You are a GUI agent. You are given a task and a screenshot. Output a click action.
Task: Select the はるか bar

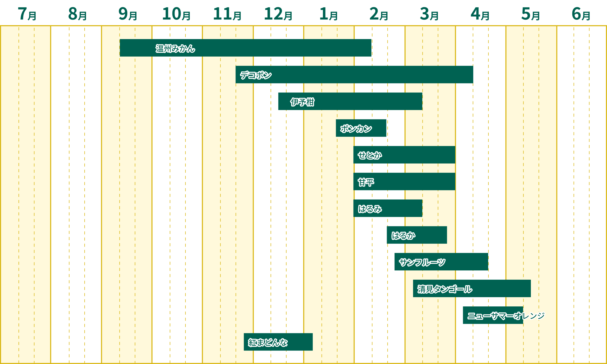[417, 235]
